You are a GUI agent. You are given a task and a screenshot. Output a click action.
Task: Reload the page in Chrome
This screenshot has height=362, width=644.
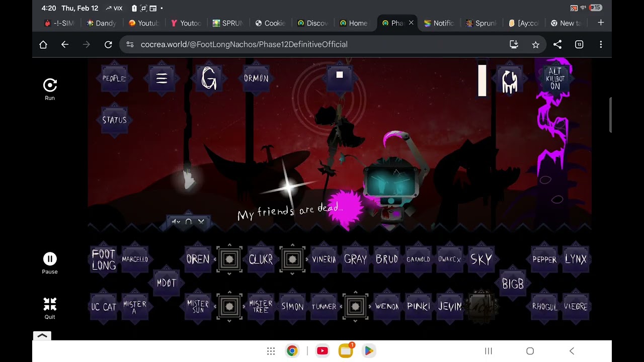(x=108, y=45)
